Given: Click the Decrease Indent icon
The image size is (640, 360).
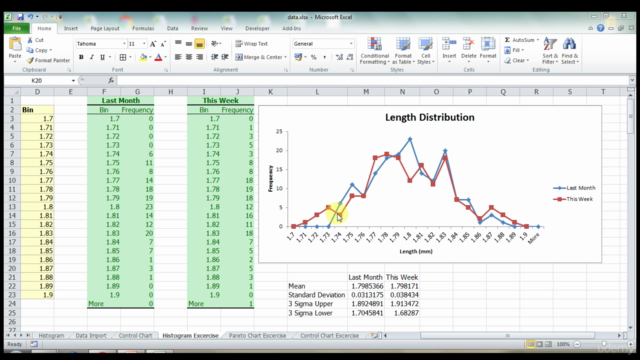Looking at the screenshot, I should [214, 57].
